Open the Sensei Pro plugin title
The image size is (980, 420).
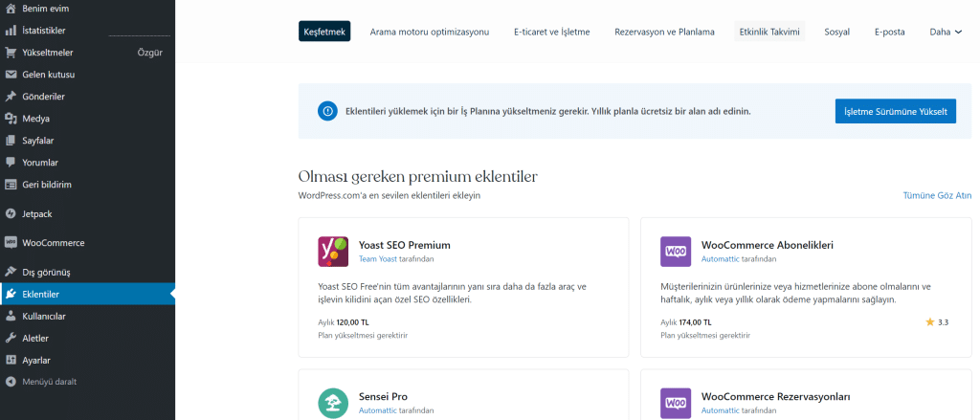coord(383,397)
